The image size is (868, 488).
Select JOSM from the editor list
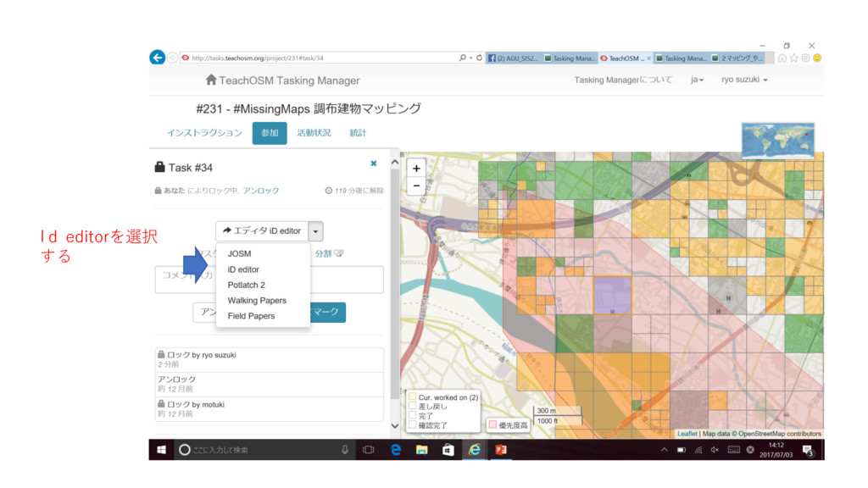[239, 253]
